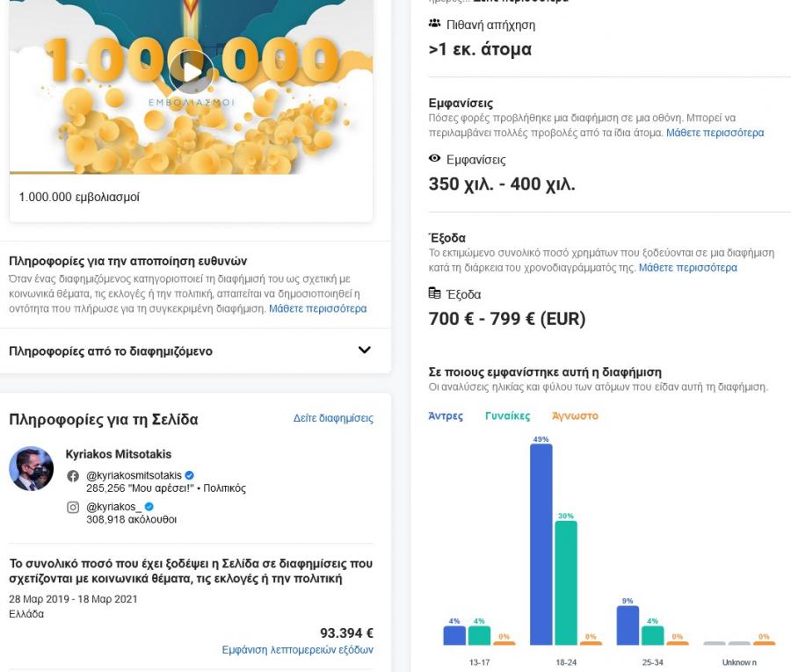This screenshot has width=791, height=672.
Task: Open Kyriakos Mitsotakis profile picture
Action: pos(31,468)
